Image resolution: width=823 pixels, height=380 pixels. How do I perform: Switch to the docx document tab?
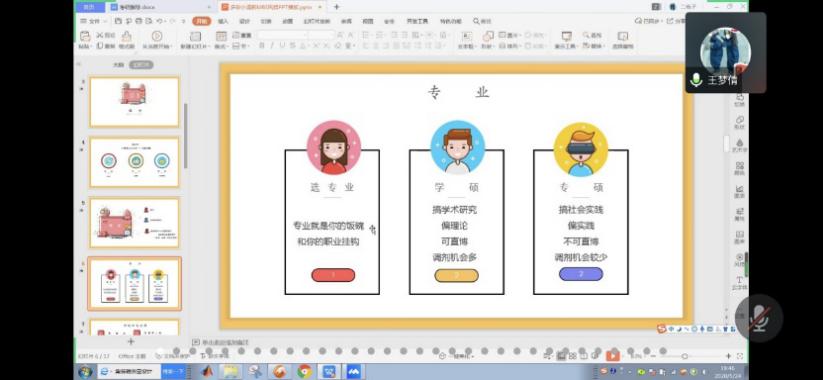(160, 7)
